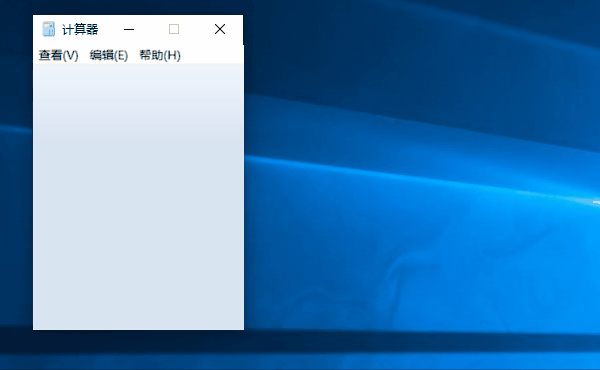Click desktop area above the calculator window
This screenshot has height=370, width=600.
coord(138,7)
